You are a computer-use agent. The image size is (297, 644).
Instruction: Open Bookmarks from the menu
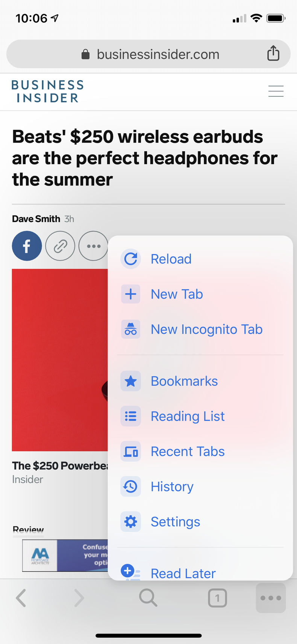click(x=184, y=381)
